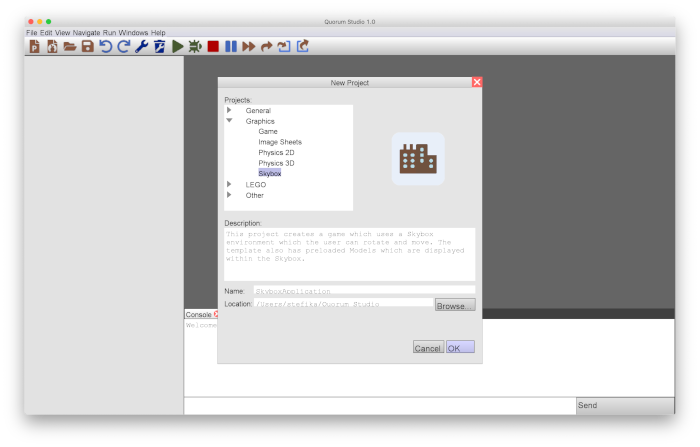Choose the Physics 3D template

276,163
